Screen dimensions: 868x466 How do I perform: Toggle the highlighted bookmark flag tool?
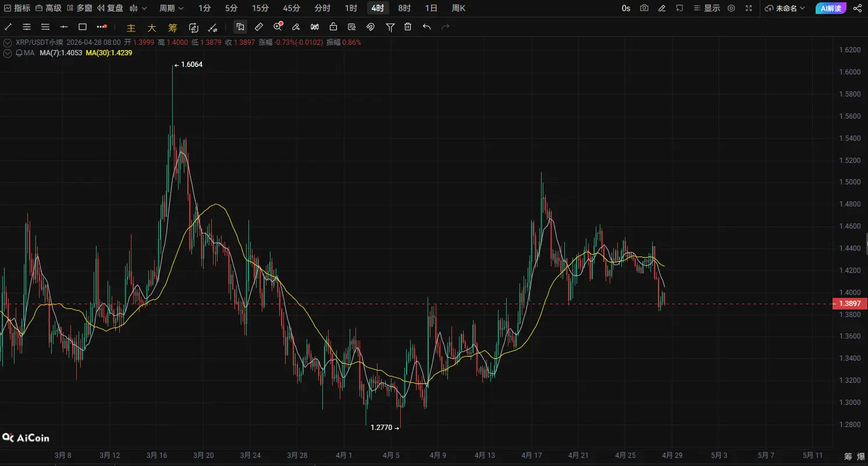click(240, 27)
